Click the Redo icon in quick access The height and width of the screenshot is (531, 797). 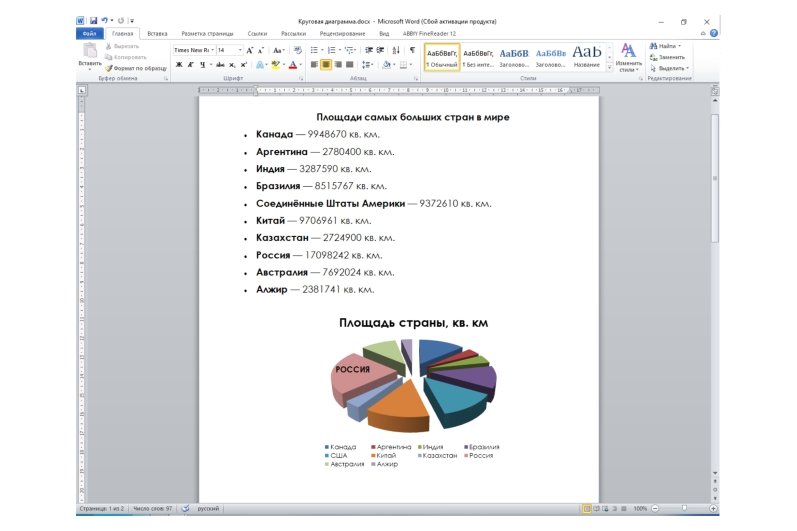click(x=120, y=21)
